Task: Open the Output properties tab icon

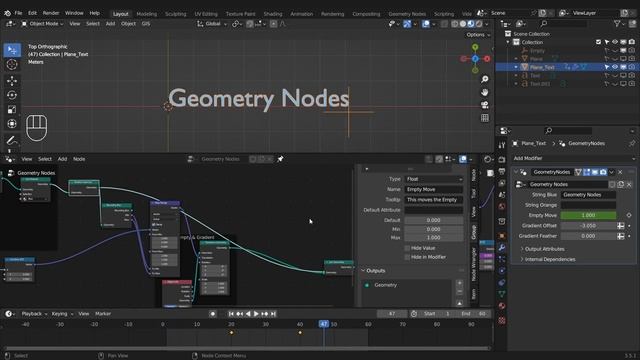Action: (502, 171)
